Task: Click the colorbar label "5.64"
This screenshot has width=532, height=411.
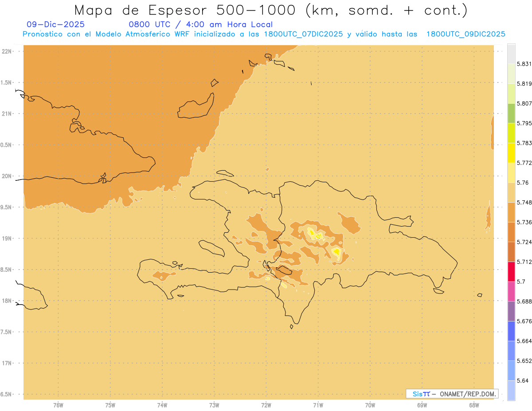Action: point(523,381)
